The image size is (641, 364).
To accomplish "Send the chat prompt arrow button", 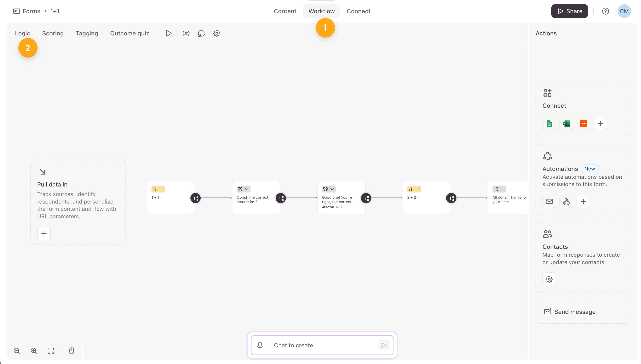I will [x=383, y=345].
